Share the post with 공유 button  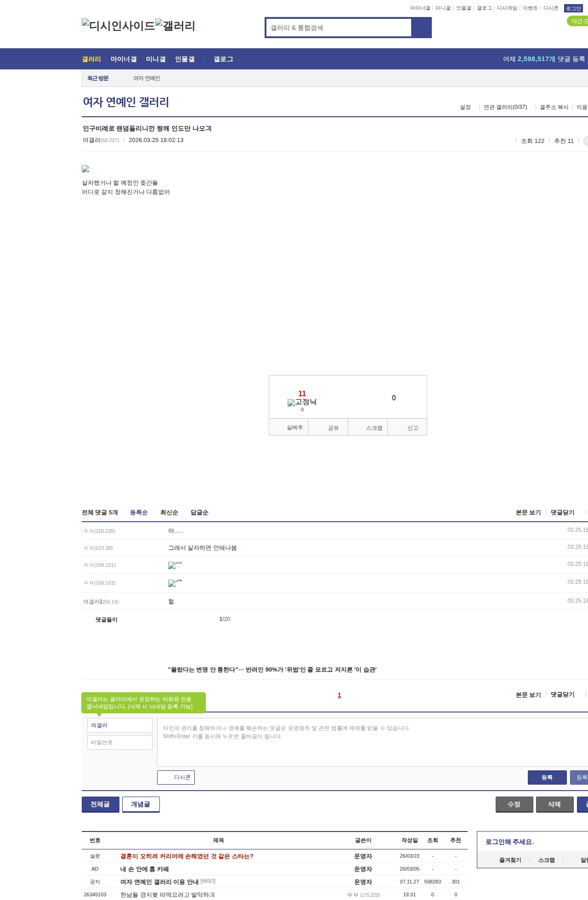pyautogui.click(x=328, y=427)
